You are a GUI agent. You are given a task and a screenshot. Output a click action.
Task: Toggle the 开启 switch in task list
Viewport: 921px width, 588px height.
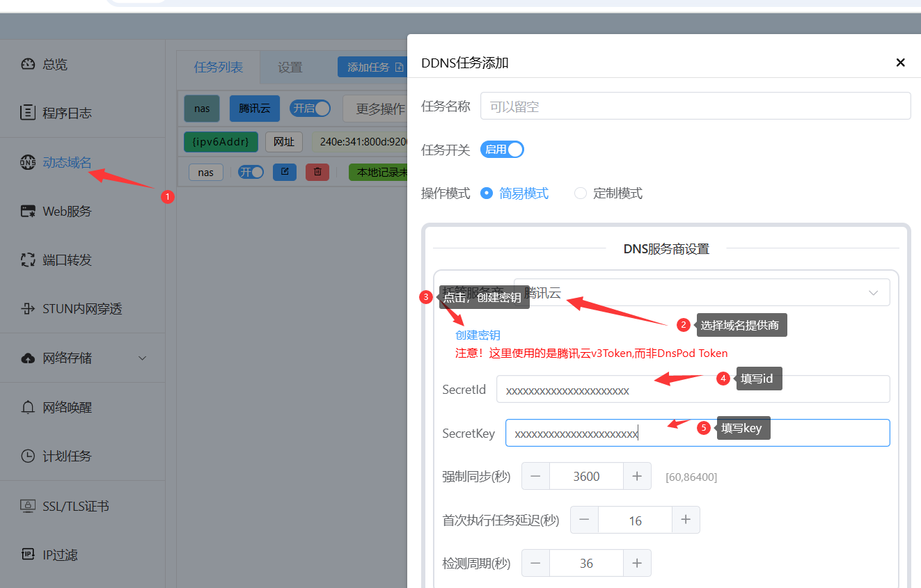tap(310, 109)
